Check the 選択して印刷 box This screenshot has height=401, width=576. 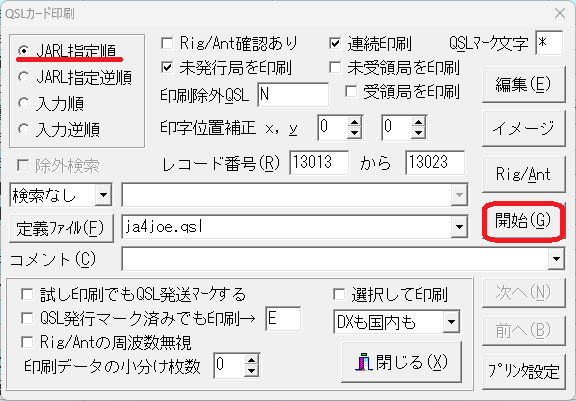pos(338,294)
